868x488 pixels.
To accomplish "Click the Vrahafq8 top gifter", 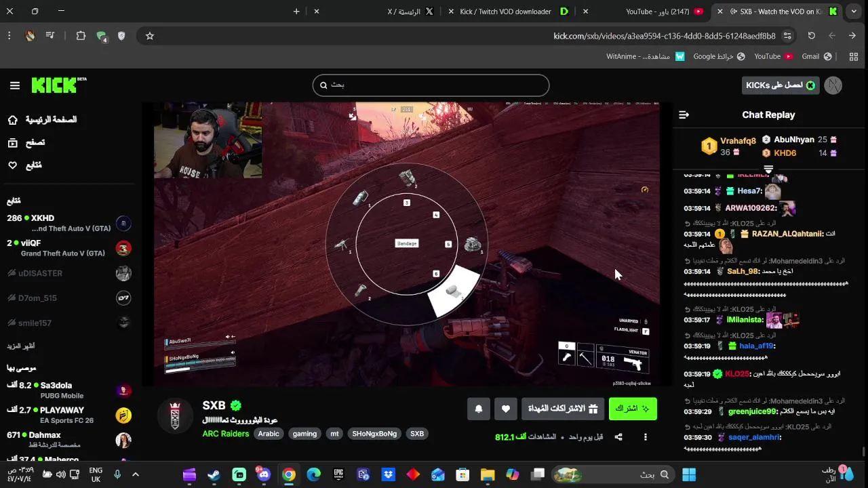I will pyautogui.click(x=738, y=141).
